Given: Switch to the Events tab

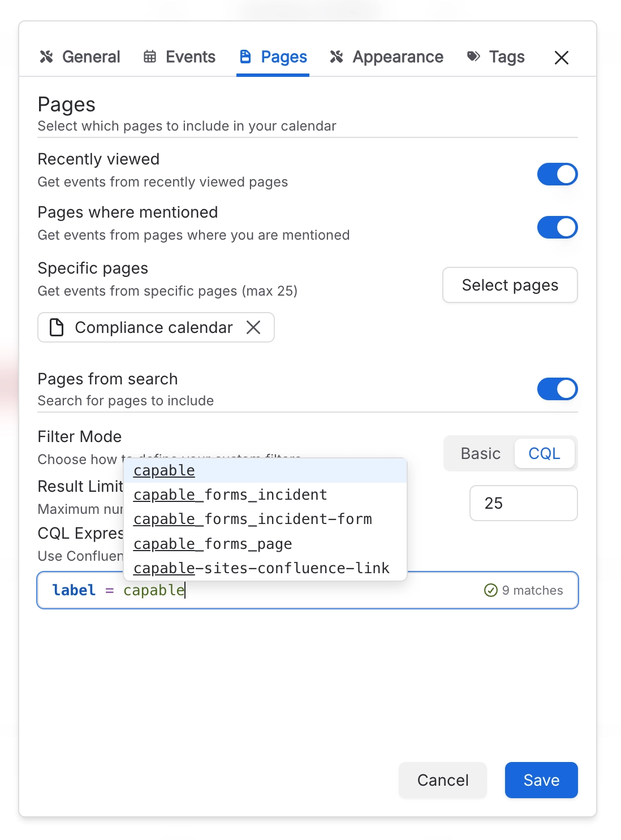Looking at the screenshot, I should pos(179,57).
